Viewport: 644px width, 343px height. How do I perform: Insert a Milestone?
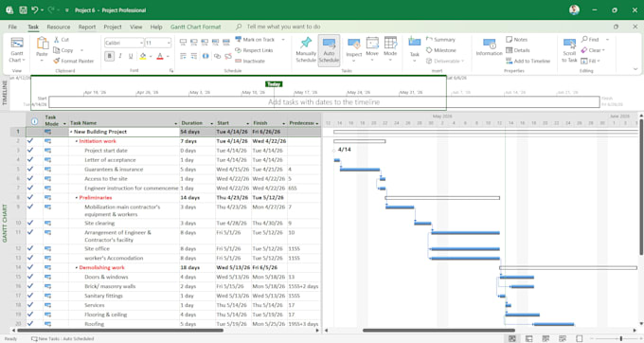[441, 50]
